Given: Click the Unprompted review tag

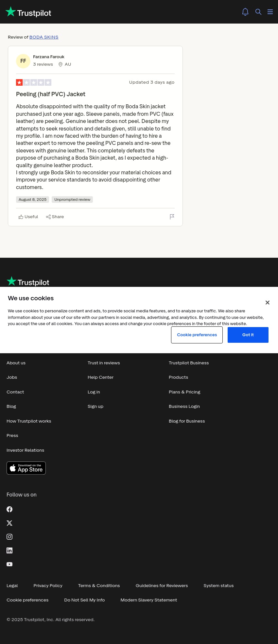Looking at the screenshot, I should (72, 200).
